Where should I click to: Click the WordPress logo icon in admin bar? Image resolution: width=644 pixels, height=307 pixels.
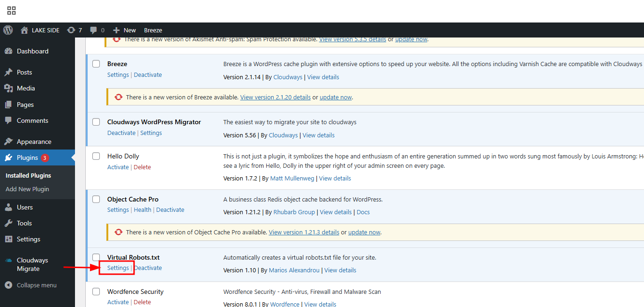click(8, 30)
